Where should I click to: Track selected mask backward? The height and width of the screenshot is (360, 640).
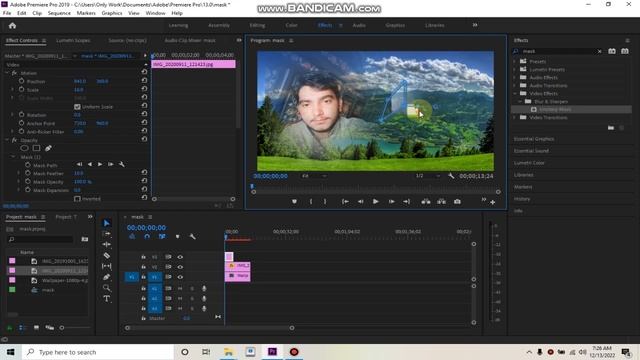pyautogui.click(x=90, y=164)
